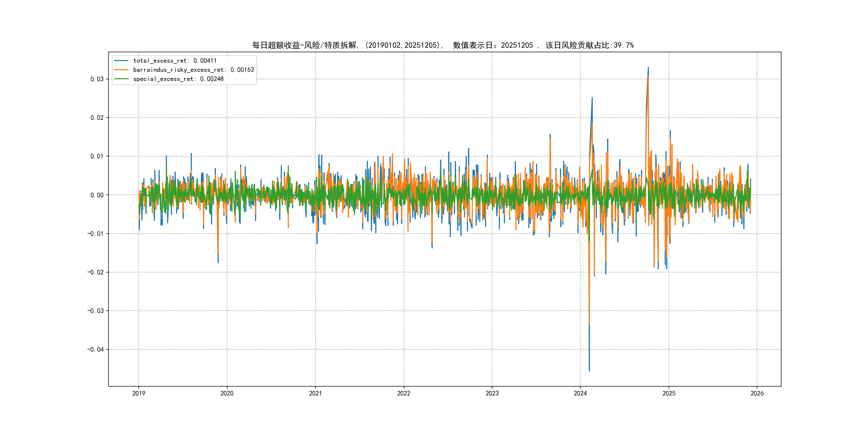Click the blue total_excess_ret legend line
Image resolution: width=868 pixels, height=434 pixels.
pos(121,61)
